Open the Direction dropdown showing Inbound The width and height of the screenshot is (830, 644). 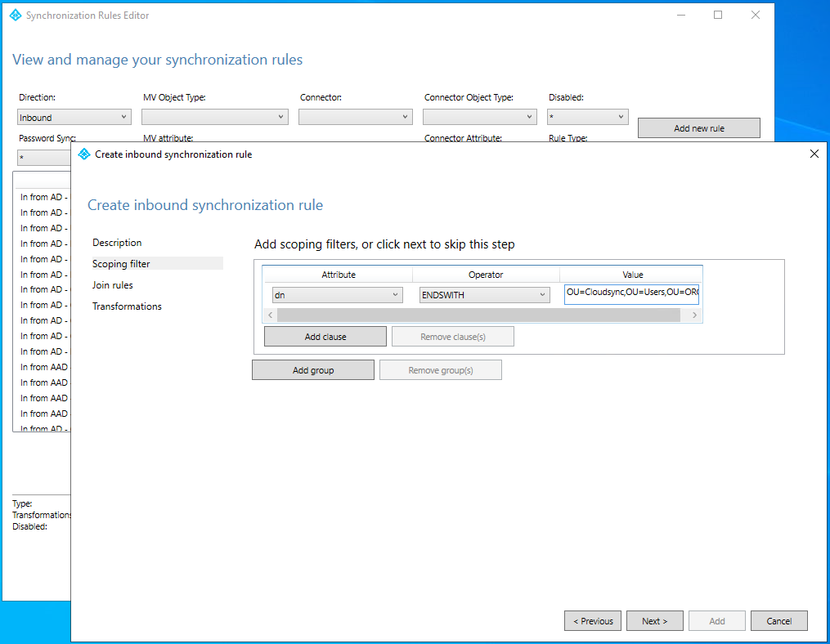click(x=74, y=116)
